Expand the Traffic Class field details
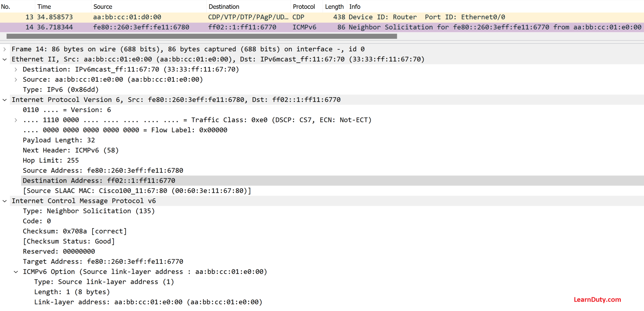The width and height of the screenshot is (644, 311). 16,120
